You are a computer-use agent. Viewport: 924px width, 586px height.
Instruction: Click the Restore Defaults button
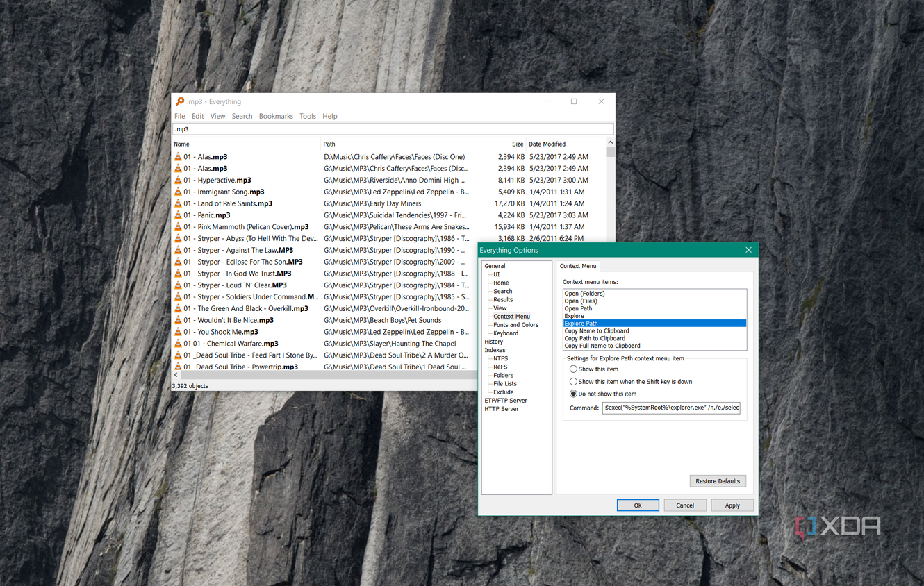[718, 481]
